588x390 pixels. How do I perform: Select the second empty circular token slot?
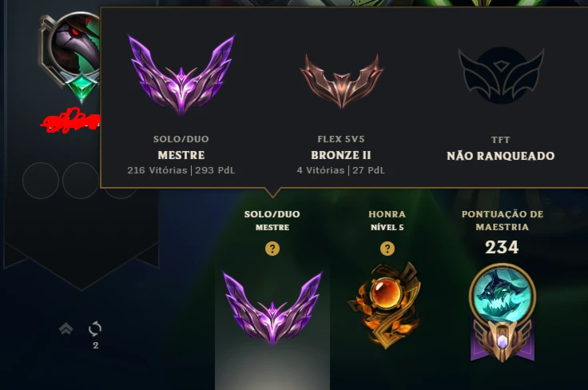point(80,181)
